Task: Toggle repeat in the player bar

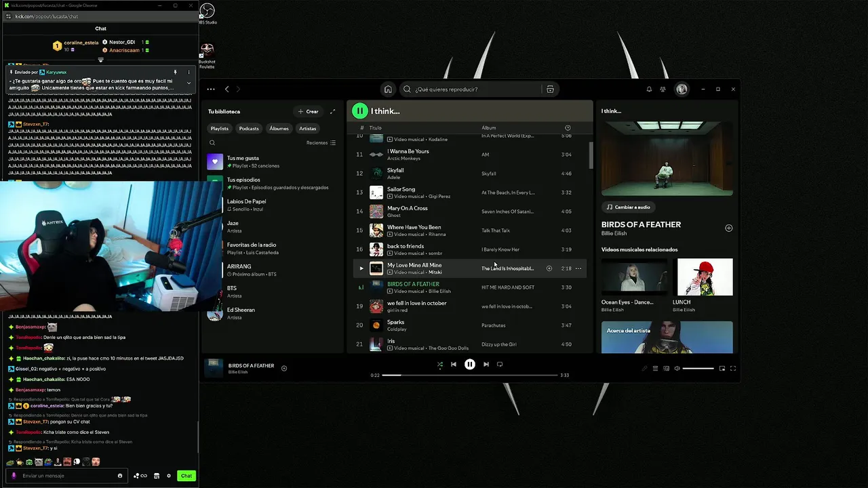Action: 500,364
